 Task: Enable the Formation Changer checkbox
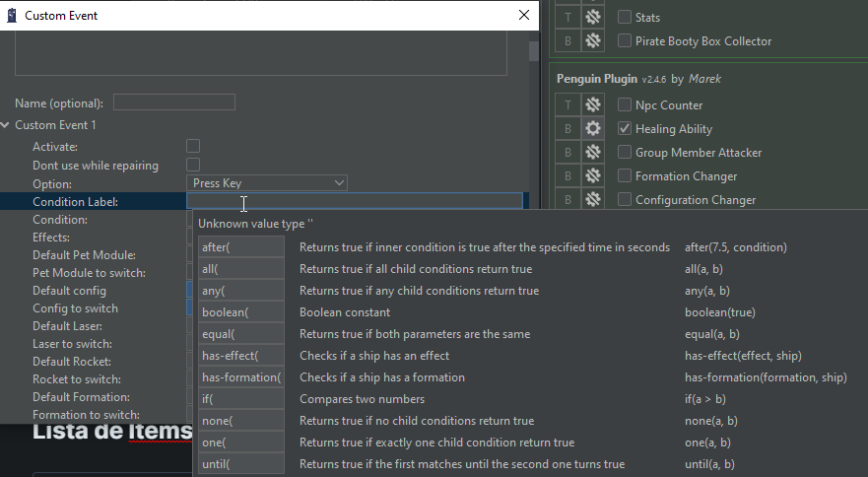pos(625,176)
